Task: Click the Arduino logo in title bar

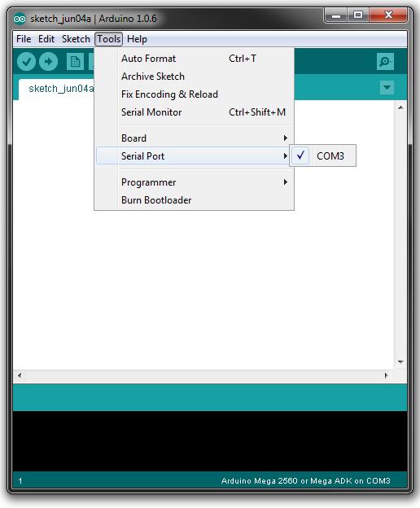Action: point(20,19)
